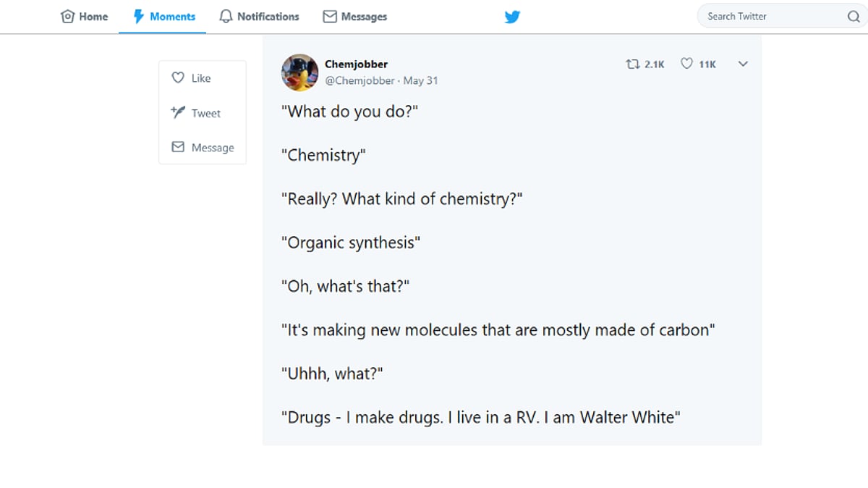
Task: Select the Home icon in the navbar
Action: (68, 16)
